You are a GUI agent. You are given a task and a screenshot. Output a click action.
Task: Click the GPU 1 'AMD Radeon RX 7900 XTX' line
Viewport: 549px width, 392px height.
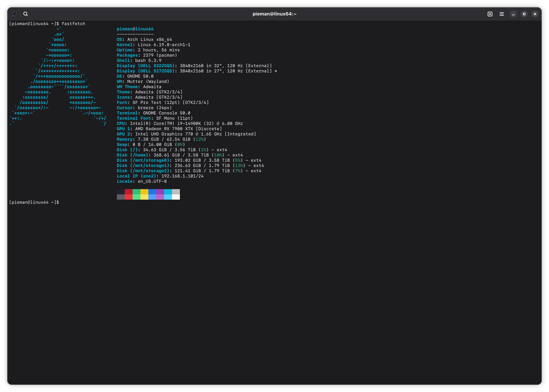(x=169, y=129)
